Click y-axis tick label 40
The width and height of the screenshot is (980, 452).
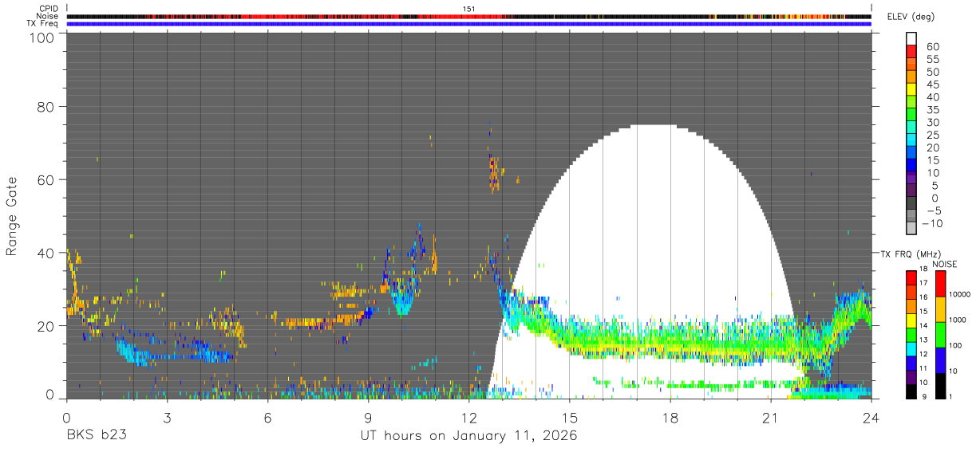tap(46, 253)
